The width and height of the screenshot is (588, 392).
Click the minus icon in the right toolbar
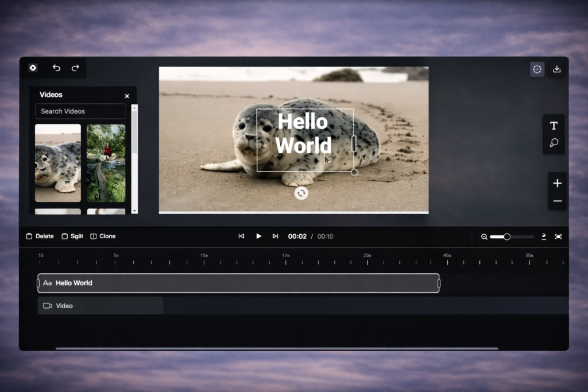(557, 201)
